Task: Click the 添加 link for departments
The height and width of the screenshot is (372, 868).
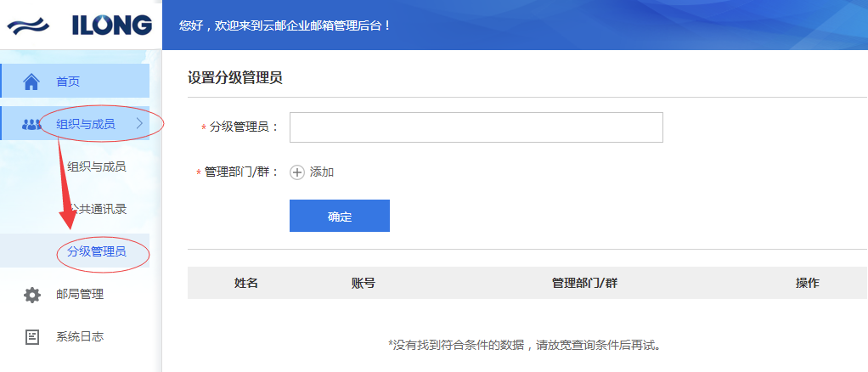Action: (322, 172)
